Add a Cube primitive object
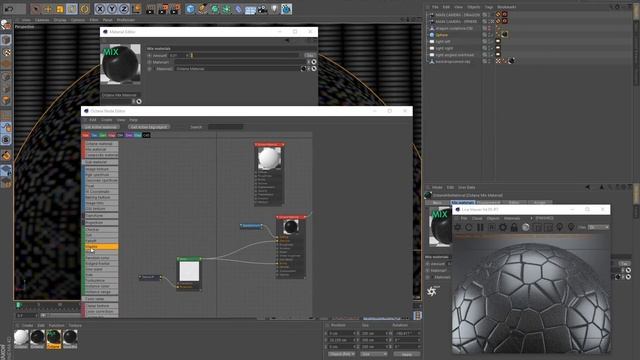The height and width of the screenshot is (360, 640). pos(190,9)
